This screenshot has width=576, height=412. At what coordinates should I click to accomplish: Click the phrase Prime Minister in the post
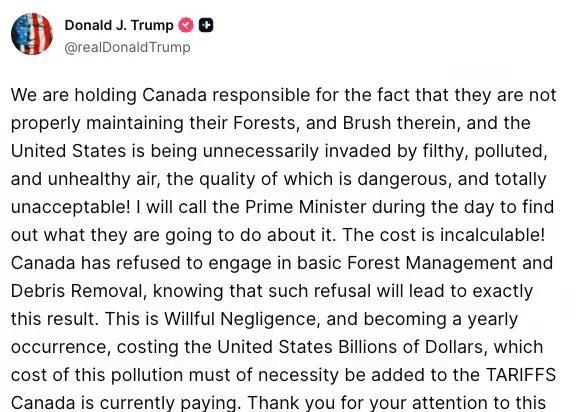coord(305,207)
